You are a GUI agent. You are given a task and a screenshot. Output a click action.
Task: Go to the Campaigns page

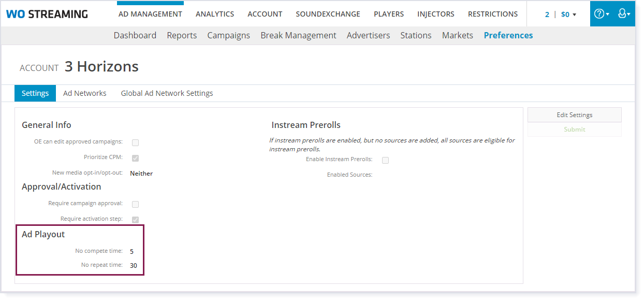tap(228, 35)
